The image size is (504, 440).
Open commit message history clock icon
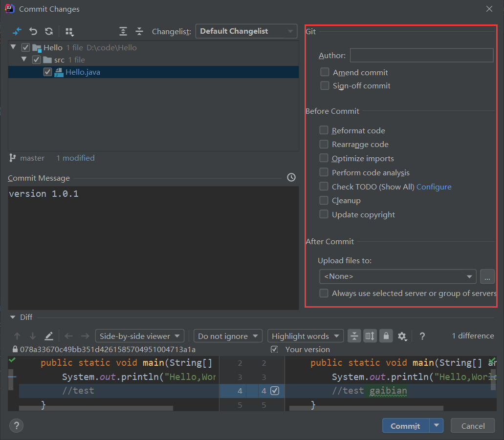click(x=291, y=177)
